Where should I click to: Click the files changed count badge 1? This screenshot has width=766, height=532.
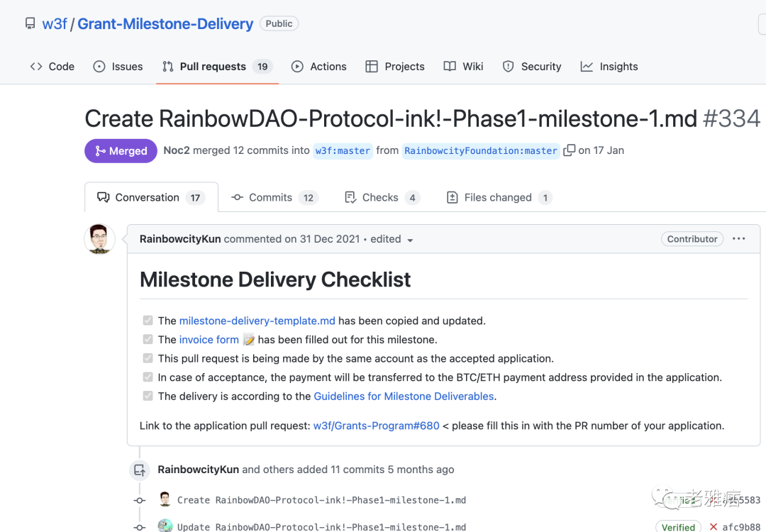coord(545,197)
